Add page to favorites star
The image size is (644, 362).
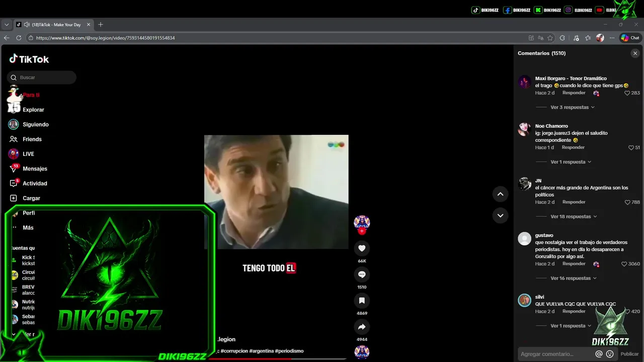(x=550, y=38)
